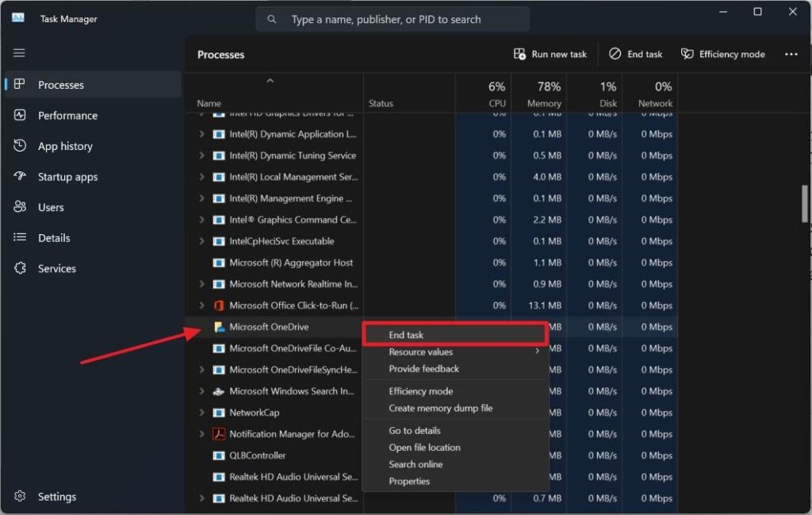Select the Startup apps sidebar icon
Screen dimensions: 812x515
21,177
